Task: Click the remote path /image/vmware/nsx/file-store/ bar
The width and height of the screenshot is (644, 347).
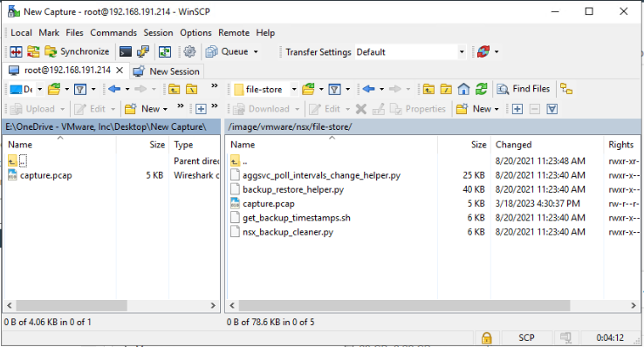Action: [434, 126]
